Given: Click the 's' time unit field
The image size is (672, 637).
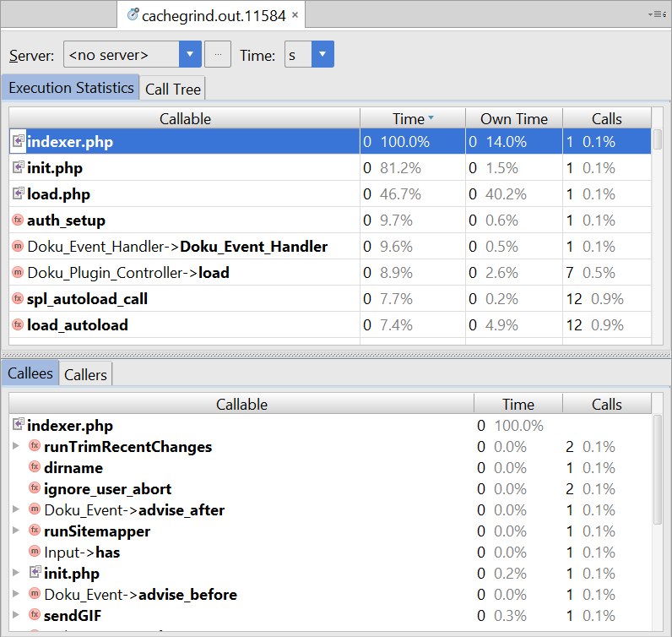Looking at the screenshot, I should coord(298,54).
